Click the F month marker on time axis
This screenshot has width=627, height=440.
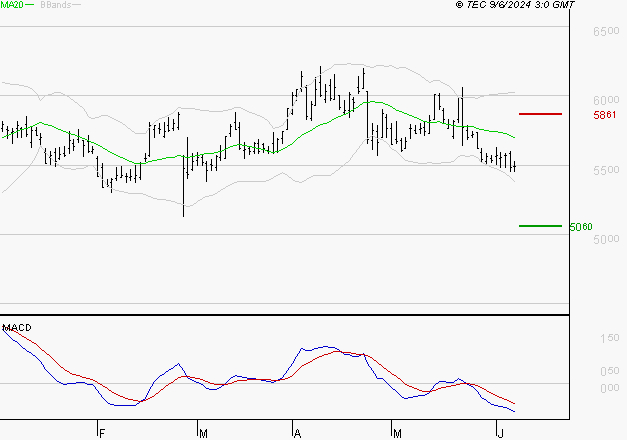tap(102, 434)
